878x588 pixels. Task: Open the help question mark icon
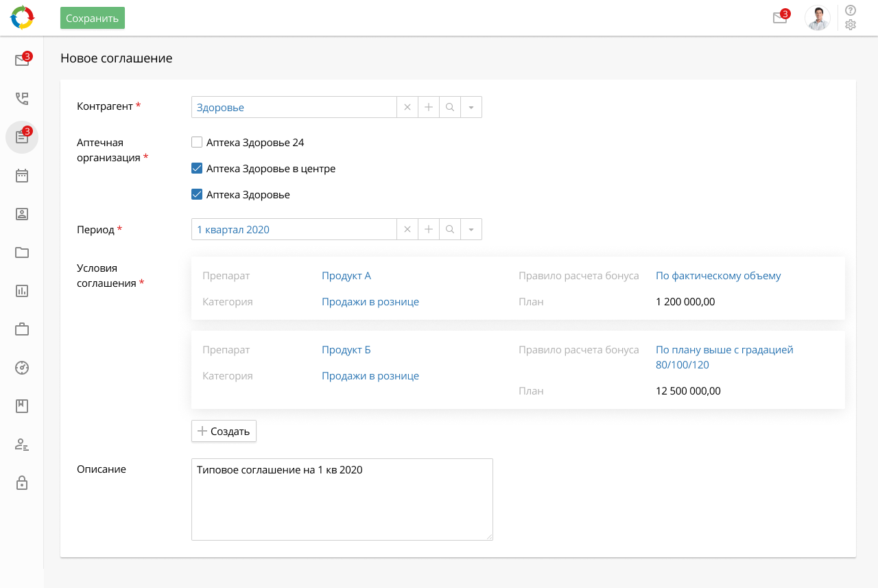click(x=851, y=10)
